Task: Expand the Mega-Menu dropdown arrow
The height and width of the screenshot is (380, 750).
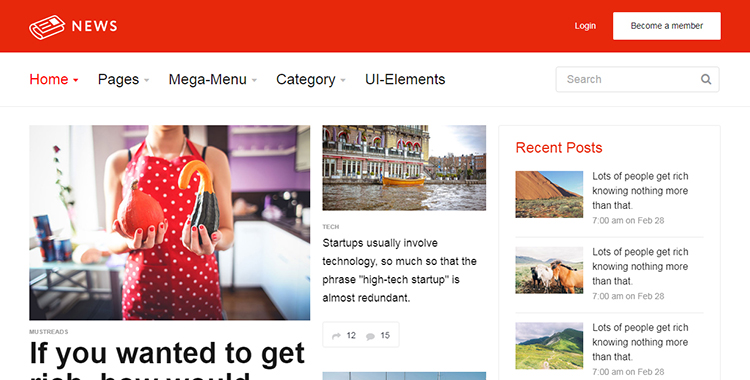Action: coord(254,80)
